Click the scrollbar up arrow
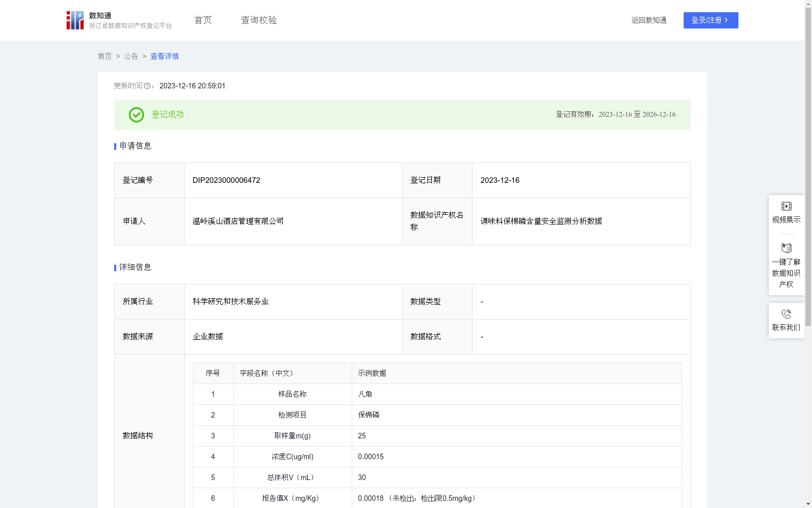The height and width of the screenshot is (508, 812). (808, 4)
